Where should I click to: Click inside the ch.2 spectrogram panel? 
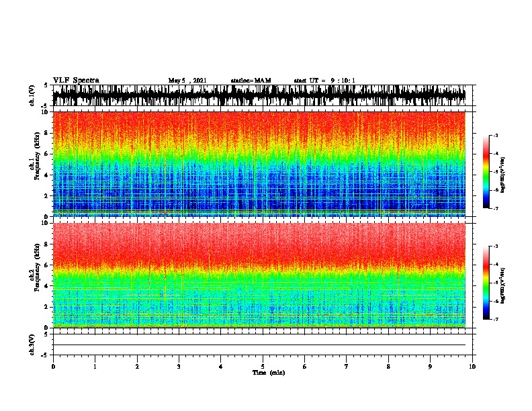click(259, 275)
